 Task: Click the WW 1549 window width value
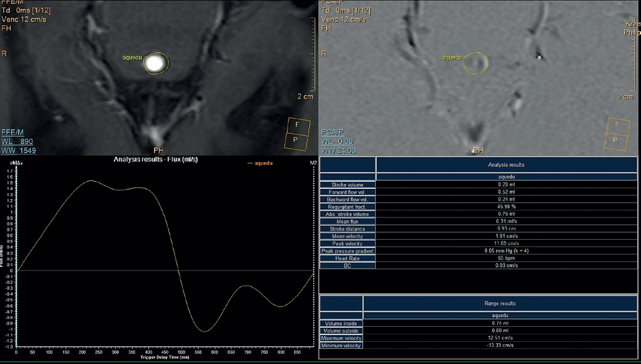click(x=18, y=151)
